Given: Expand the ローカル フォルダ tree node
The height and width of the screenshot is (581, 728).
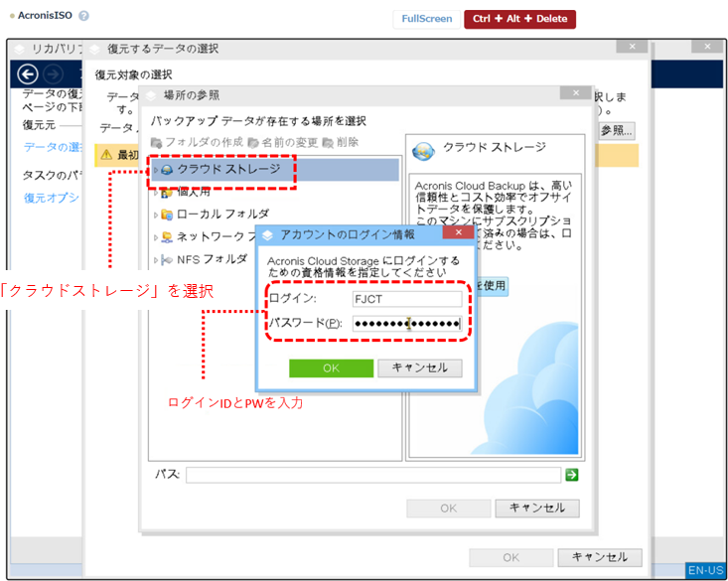Looking at the screenshot, I should [155, 215].
